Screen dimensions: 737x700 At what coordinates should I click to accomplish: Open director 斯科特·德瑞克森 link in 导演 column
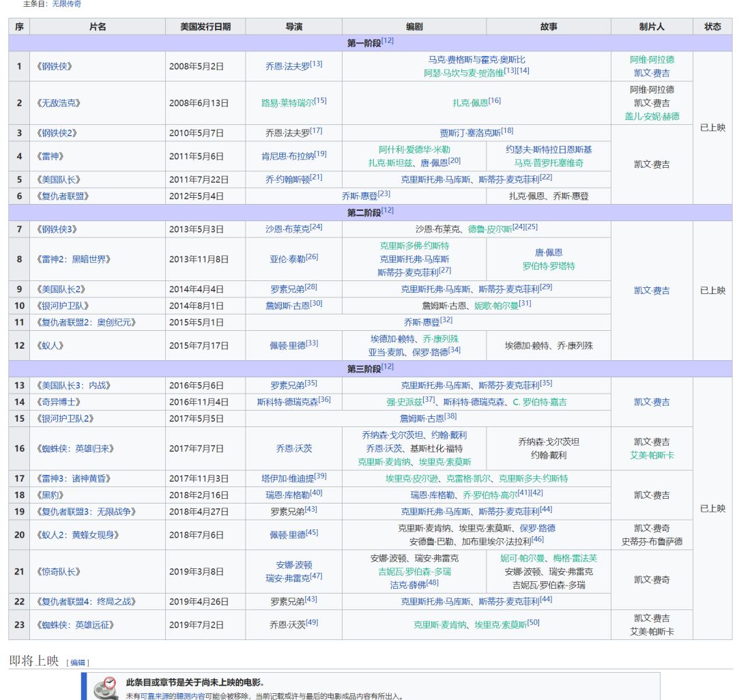point(287,402)
